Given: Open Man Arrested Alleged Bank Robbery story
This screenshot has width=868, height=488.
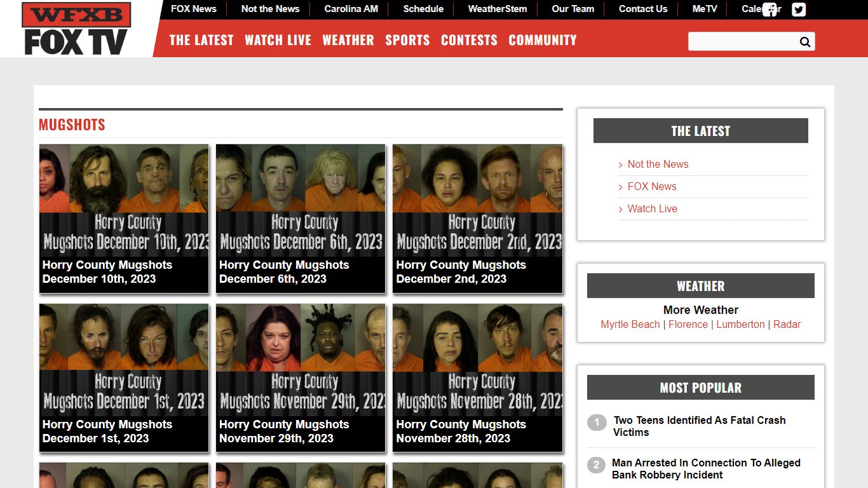Looking at the screenshot, I should click(x=706, y=468).
